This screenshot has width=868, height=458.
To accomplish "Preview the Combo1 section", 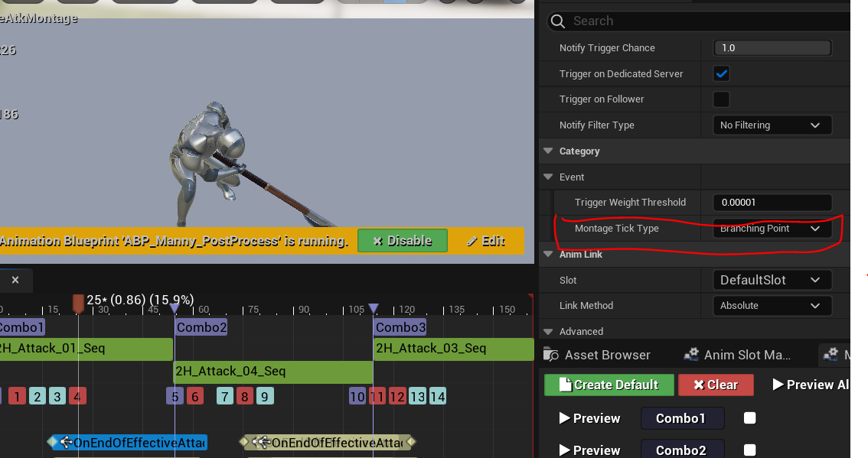I will point(589,418).
